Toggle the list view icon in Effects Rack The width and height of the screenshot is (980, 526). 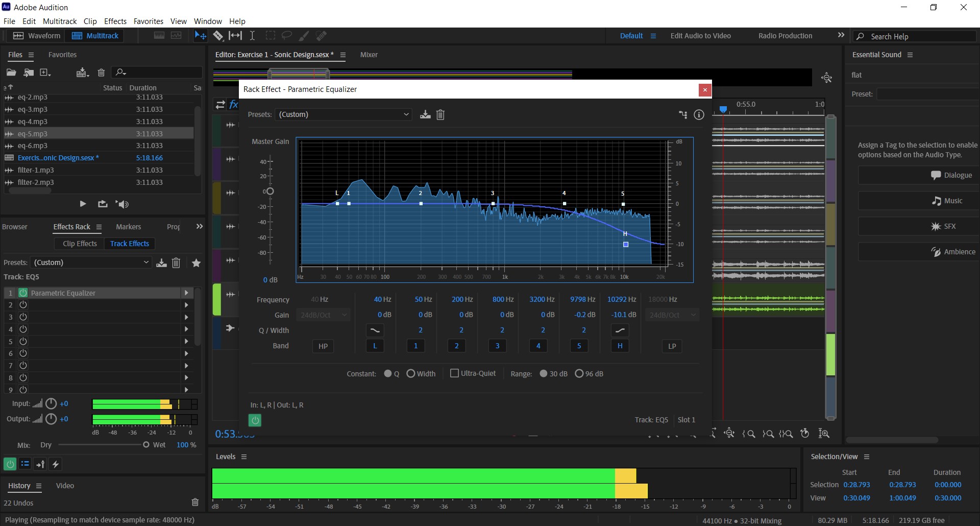click(25, 464)
